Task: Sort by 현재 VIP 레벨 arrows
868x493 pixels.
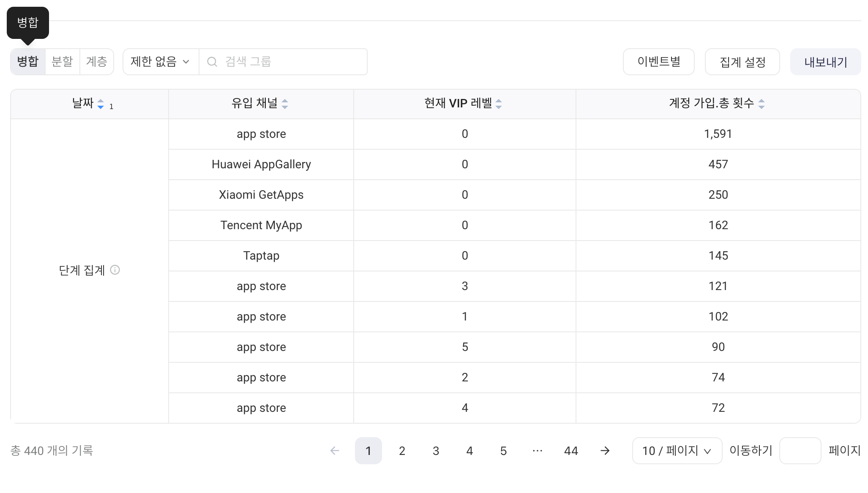Action: pos(499,104)
